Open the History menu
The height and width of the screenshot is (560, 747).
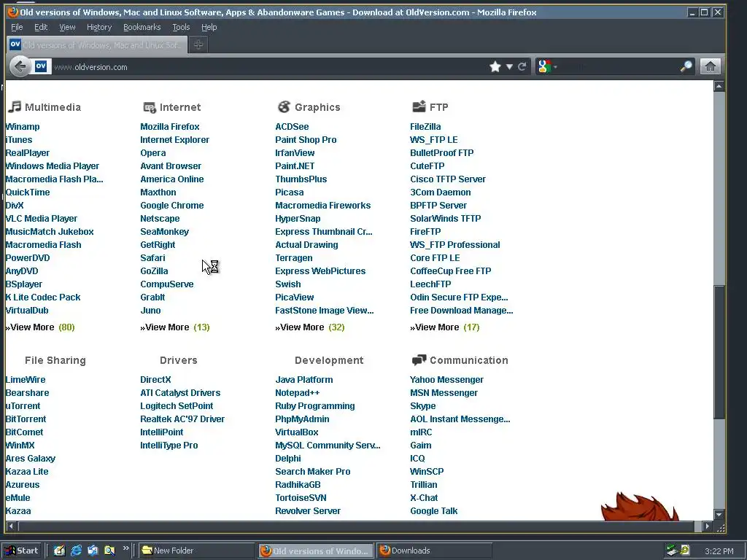click(99, 27)
